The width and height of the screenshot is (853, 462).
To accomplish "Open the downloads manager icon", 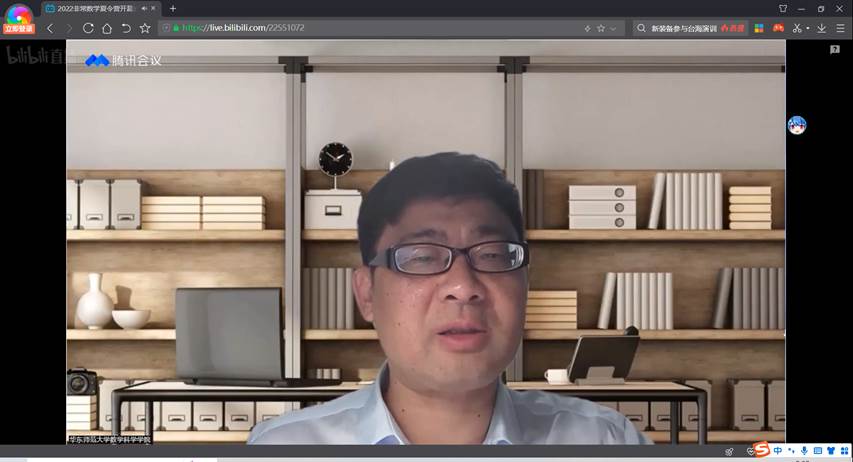I will click(823, 28).
